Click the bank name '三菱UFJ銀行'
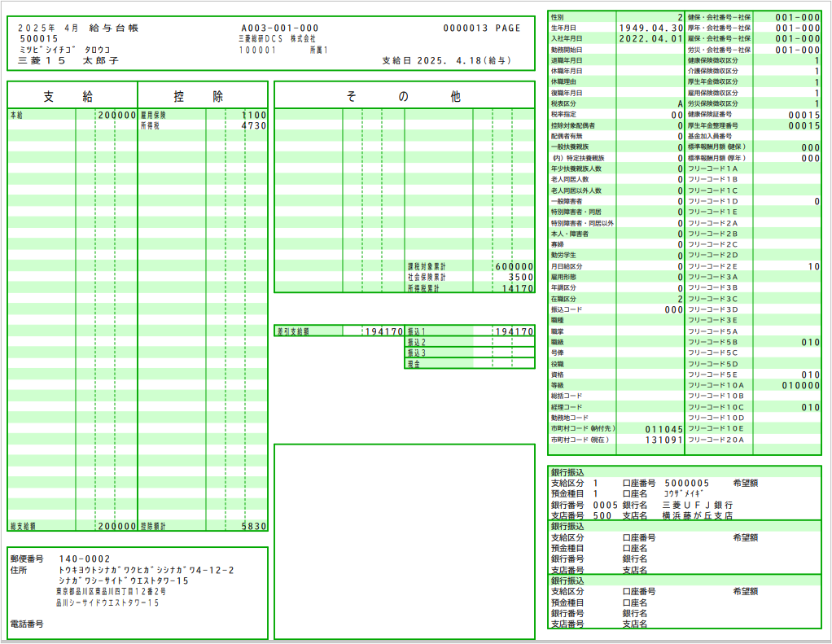This screenshot has width=832, height=644. (x=698, y=505)
